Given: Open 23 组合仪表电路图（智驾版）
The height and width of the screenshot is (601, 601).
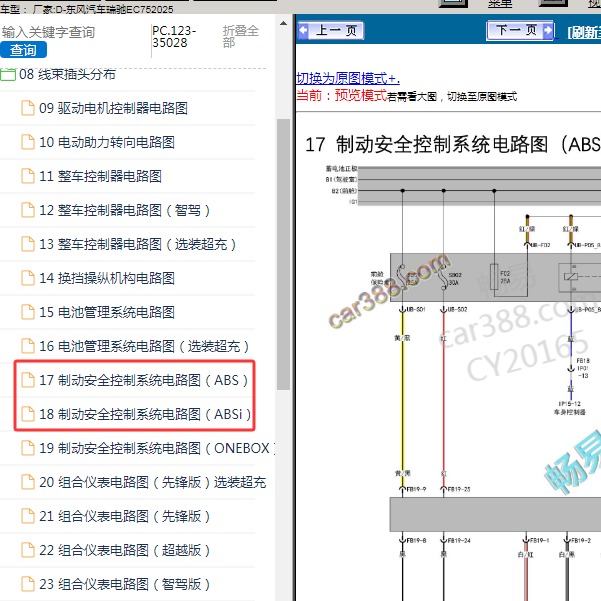Looking at the screenshot, I should click(125, 584).
